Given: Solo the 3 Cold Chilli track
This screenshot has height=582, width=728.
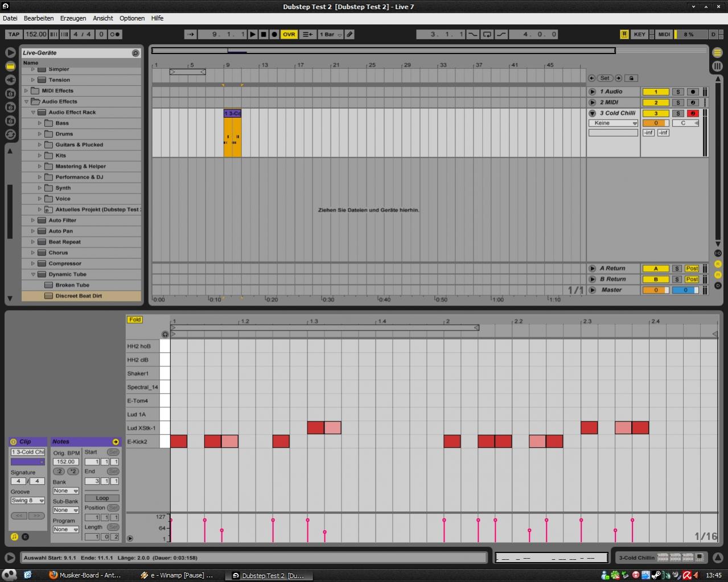Looking at the screenshot, I should pyautogui.click(x=677, y=113).
